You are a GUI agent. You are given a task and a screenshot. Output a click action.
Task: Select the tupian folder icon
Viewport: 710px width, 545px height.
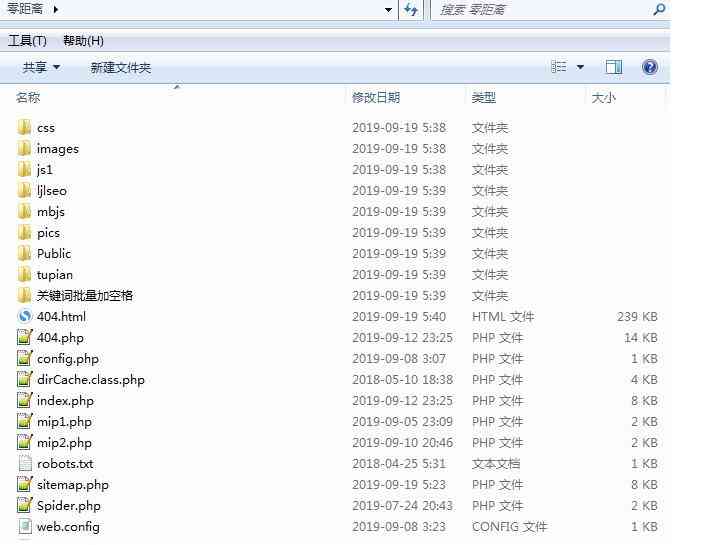pos(24,274)
